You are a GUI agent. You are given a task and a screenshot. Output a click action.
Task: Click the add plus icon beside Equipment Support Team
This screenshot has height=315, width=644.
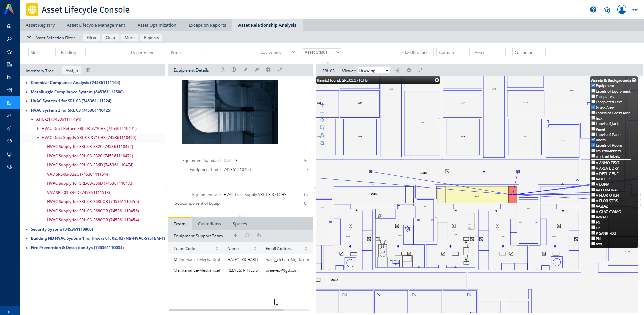pyautogui.click(x=236, y=236)
